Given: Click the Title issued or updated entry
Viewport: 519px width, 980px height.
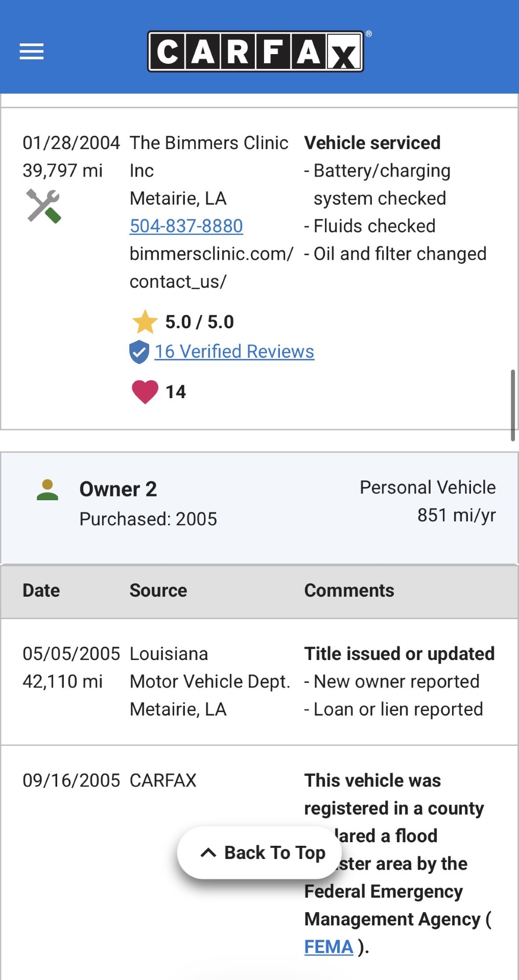Looking at the screenshot, I should (399, 654).
